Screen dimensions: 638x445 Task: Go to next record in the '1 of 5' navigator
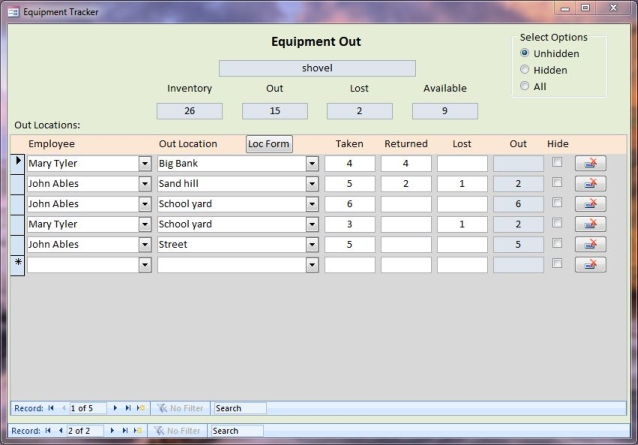coord(115,408)
